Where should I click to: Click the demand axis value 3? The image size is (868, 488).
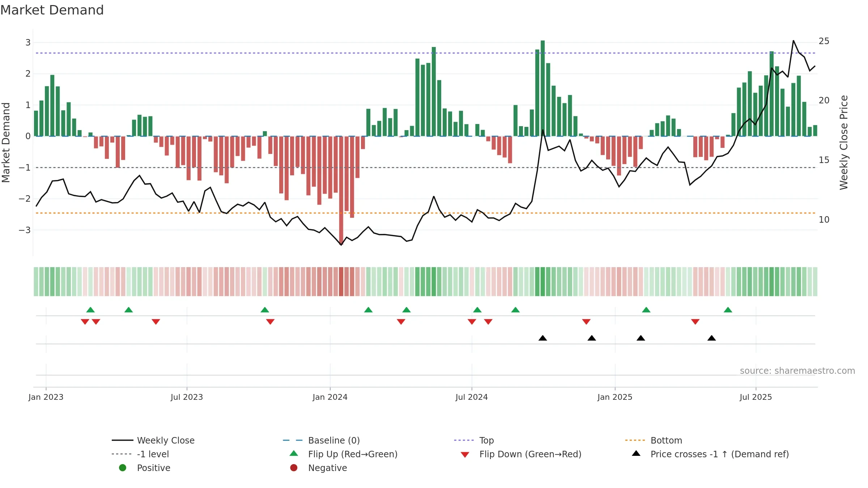click(28, 43)
